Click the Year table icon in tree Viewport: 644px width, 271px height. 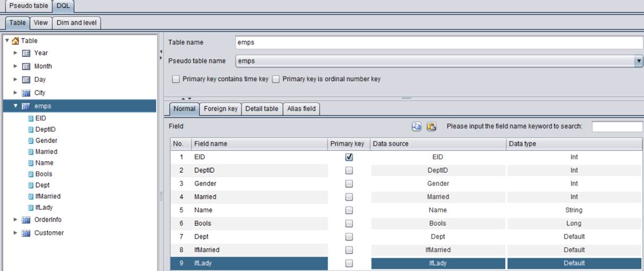26,53
